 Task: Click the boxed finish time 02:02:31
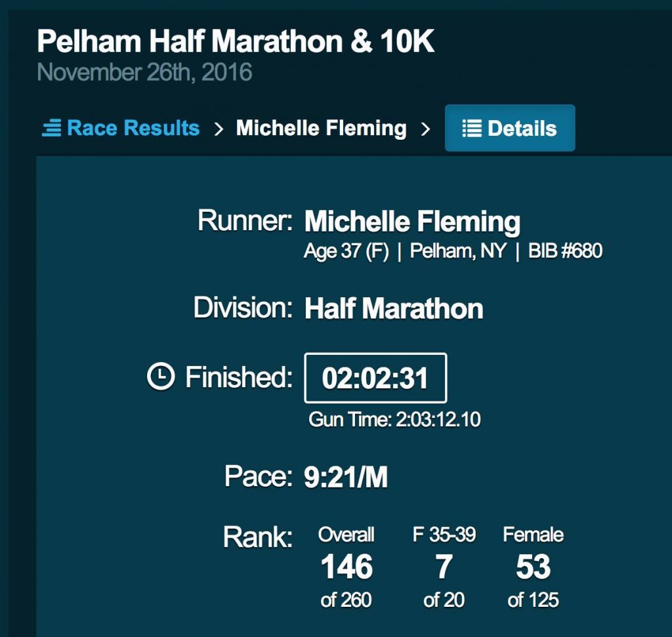[375, 378]
